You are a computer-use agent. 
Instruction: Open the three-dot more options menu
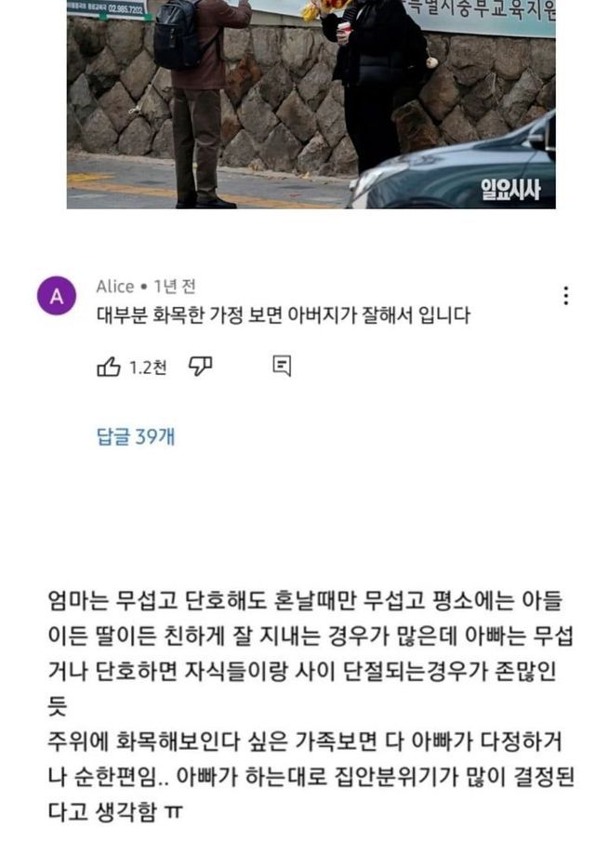point(565,296)
